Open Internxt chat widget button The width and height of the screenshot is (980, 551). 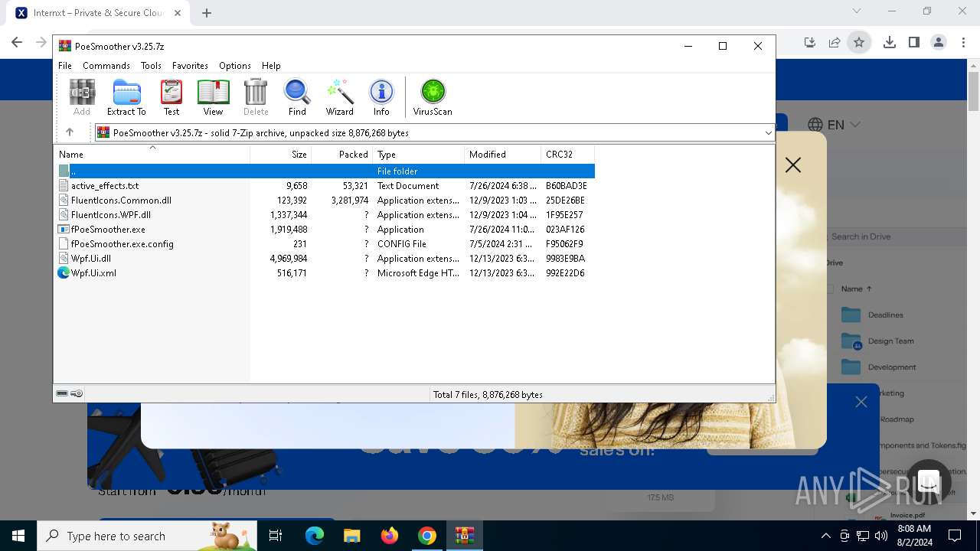pos(929,482)
